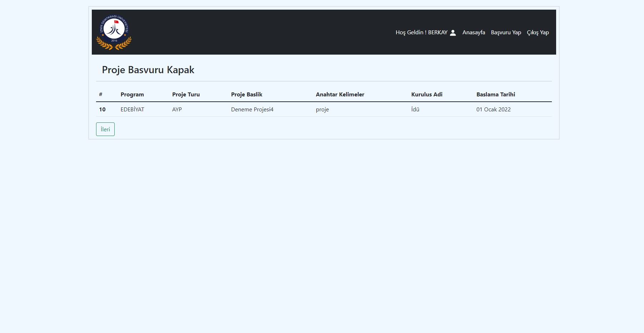
Task: Click the EDEBİYAT program cell
Action: pos(133,109)
